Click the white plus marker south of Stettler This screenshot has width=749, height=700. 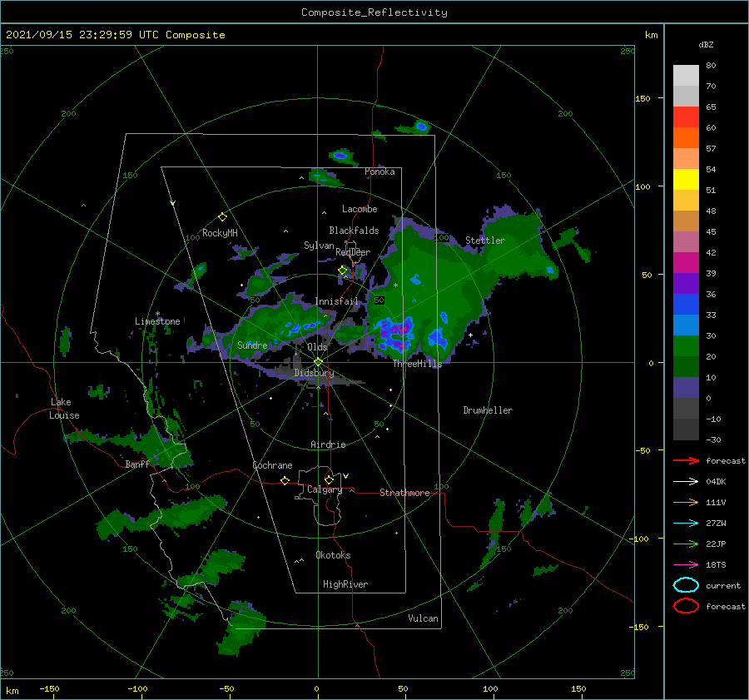(470, 335)
